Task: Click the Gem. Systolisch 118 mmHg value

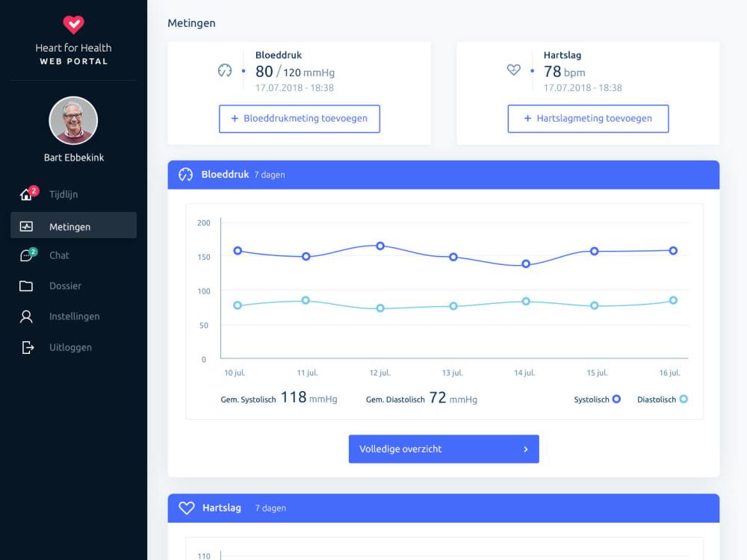Action: click(x=309, y=398)
